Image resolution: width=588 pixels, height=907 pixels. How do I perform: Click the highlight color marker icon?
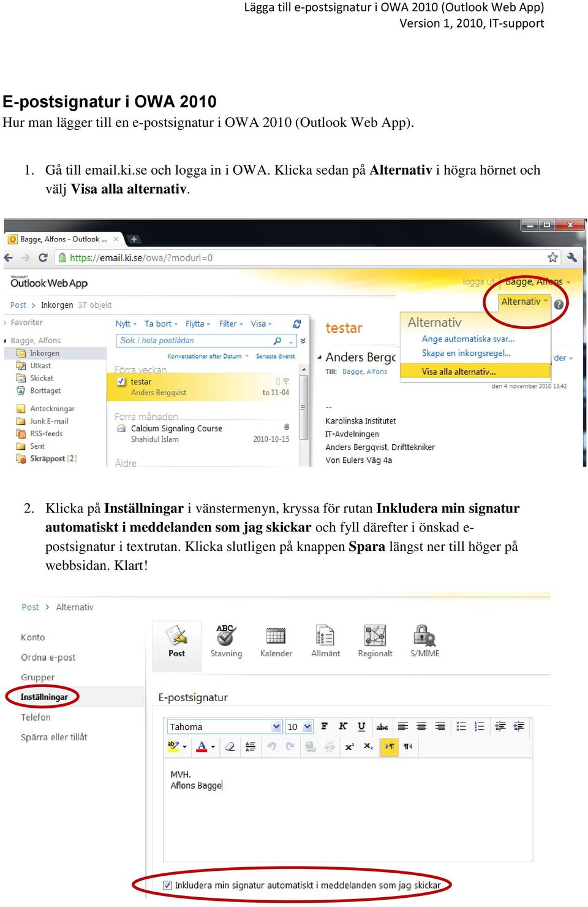(173, 746)
